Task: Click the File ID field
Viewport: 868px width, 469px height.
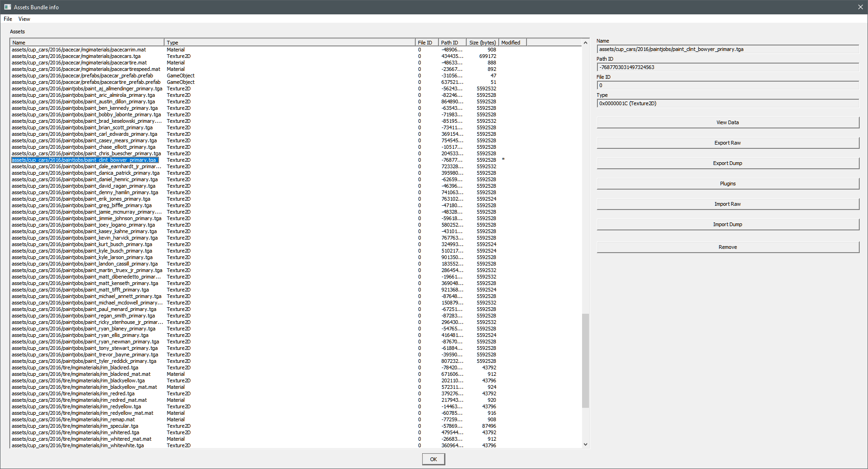Action: (728, 85)
